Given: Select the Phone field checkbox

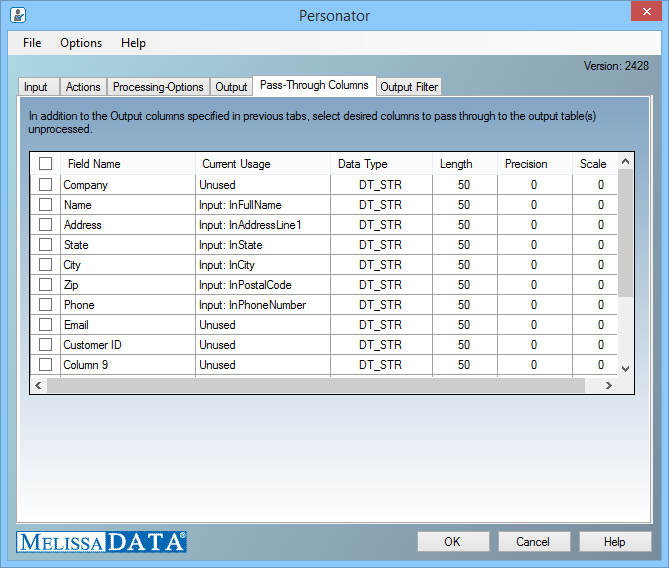Looking at the screenshot, I should tap(45, 305).
